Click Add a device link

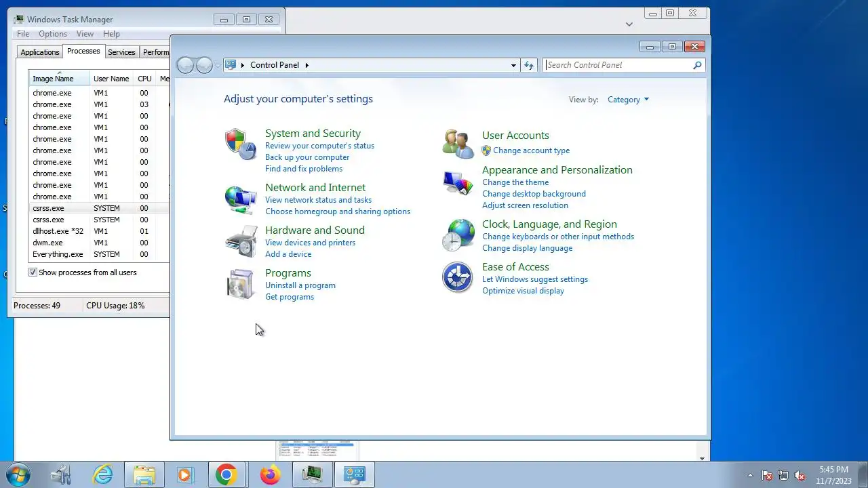(x=288, y=254)
